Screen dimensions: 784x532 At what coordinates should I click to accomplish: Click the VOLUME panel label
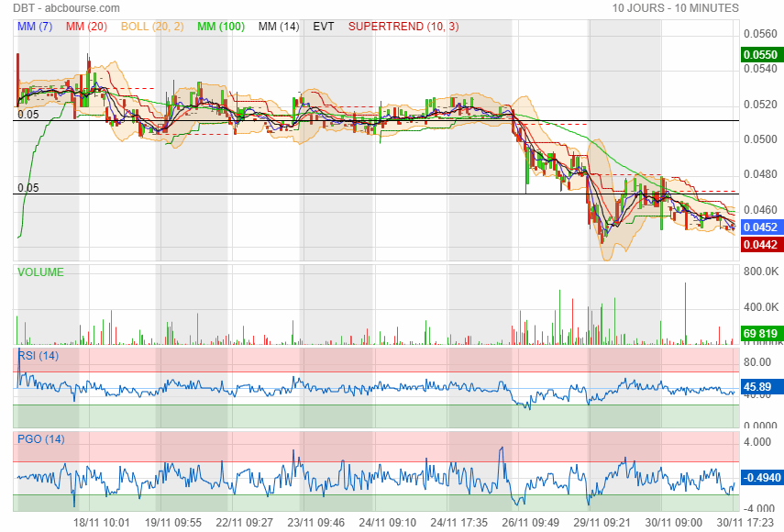pos(40,272)
